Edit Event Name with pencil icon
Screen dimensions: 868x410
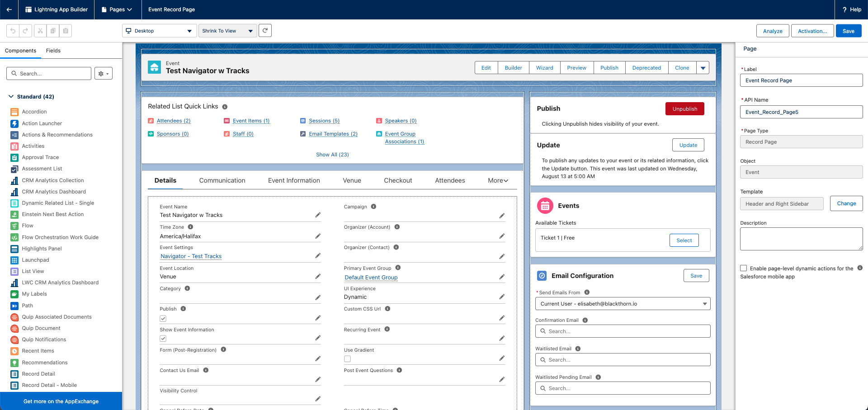(x=318, y=215)
